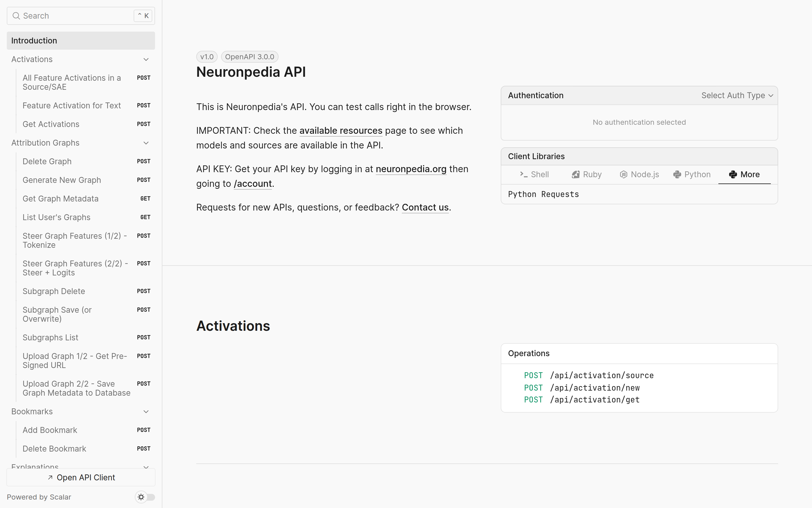The image size is (812, 508).
Task: Click POST /api/activation/new operation
Action: [581, 388]
